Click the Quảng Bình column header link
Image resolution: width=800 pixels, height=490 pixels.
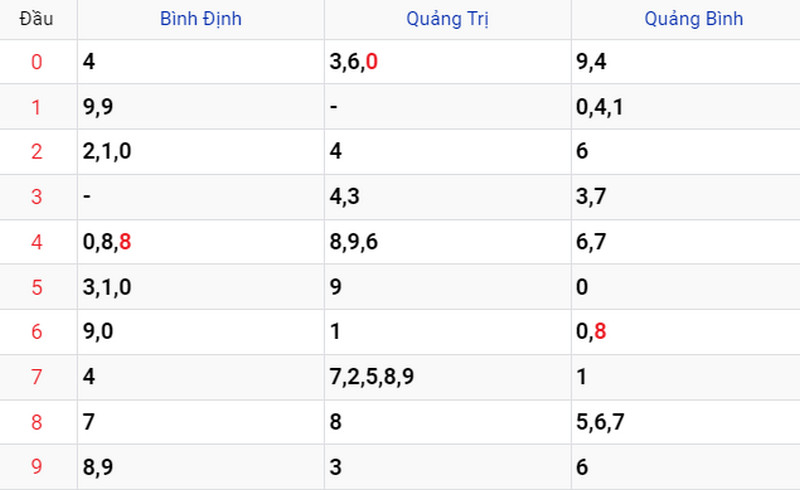[x=694, y=19]
